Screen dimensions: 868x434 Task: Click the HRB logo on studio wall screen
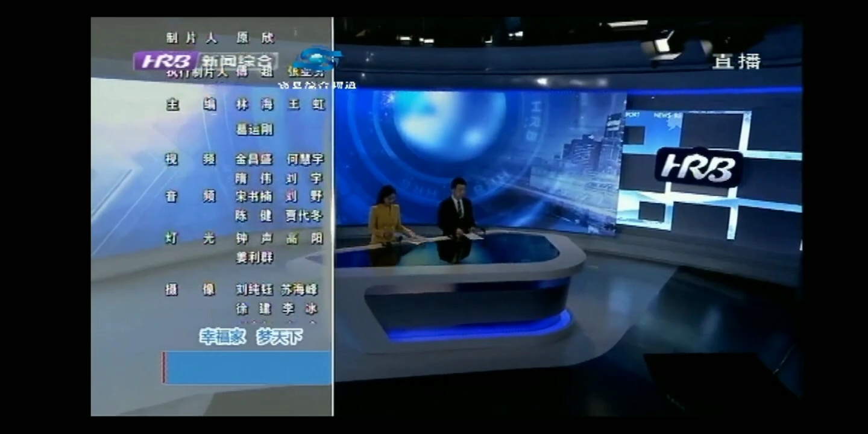click(x=698, y=167)
